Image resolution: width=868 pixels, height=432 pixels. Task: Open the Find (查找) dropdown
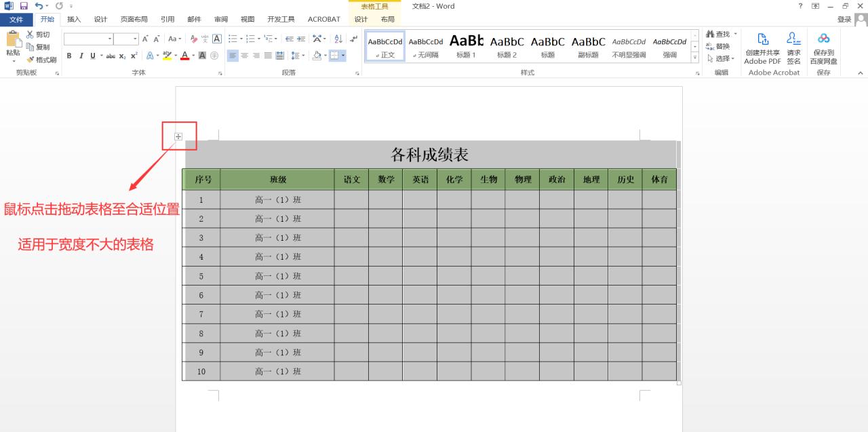click(736, 34)
